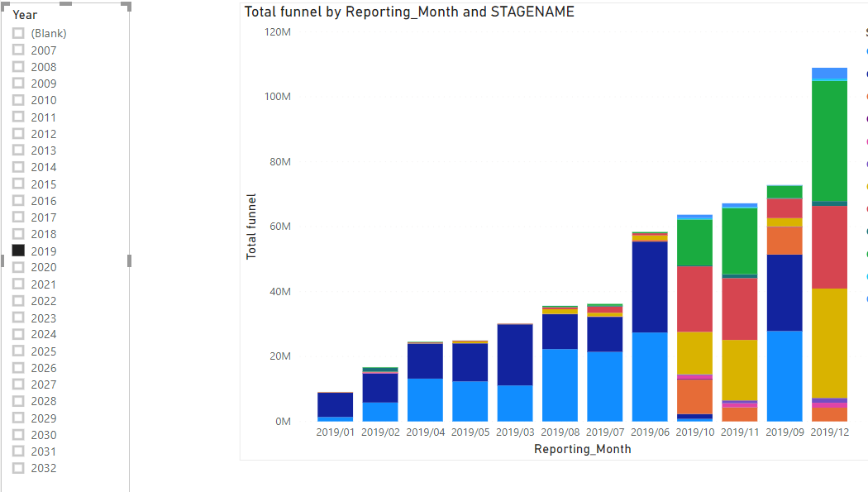The width and height of the screenshot is (868, 492).
Task: Select the dark blue segment of 2019/01 bar
Action: pos(335,404)
